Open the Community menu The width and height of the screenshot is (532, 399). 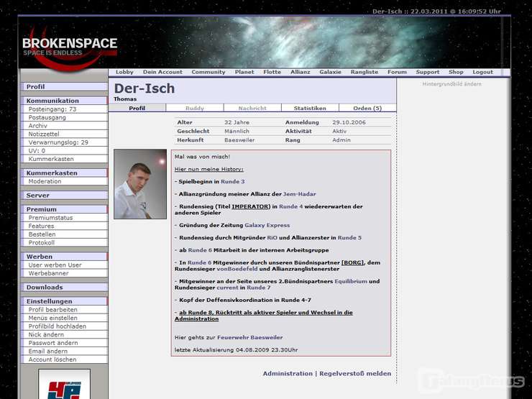click(208, 72)
